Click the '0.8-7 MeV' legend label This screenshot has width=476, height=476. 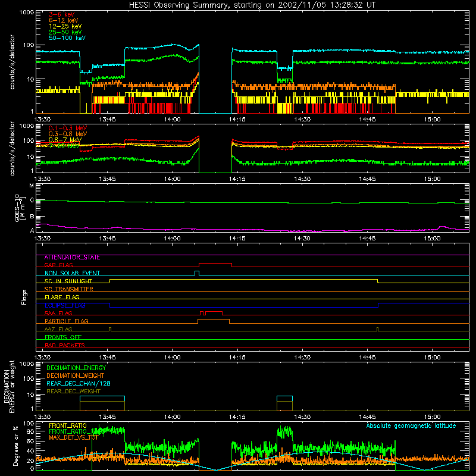pos(65,140)
